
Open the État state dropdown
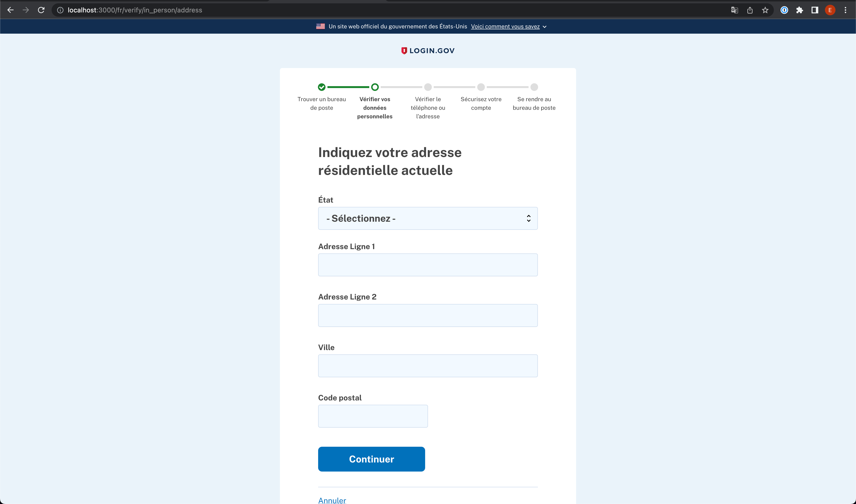[x=428, y=218]
